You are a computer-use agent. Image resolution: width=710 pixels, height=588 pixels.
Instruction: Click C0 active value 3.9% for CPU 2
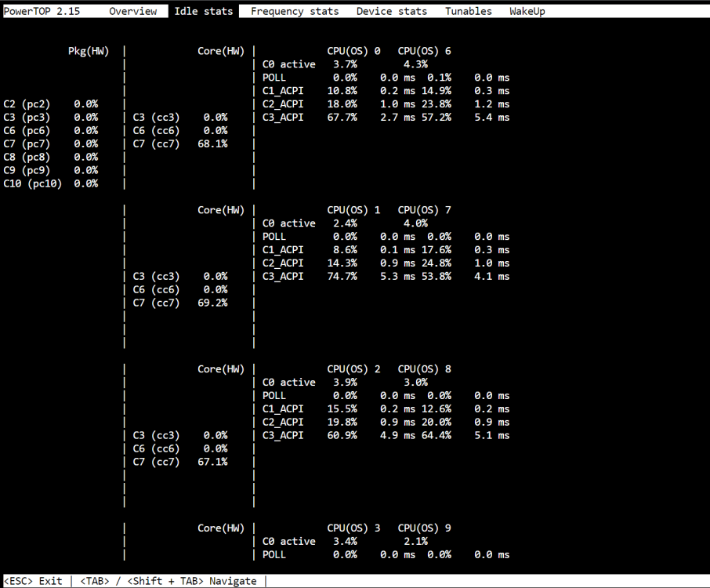tap(345, 383)
